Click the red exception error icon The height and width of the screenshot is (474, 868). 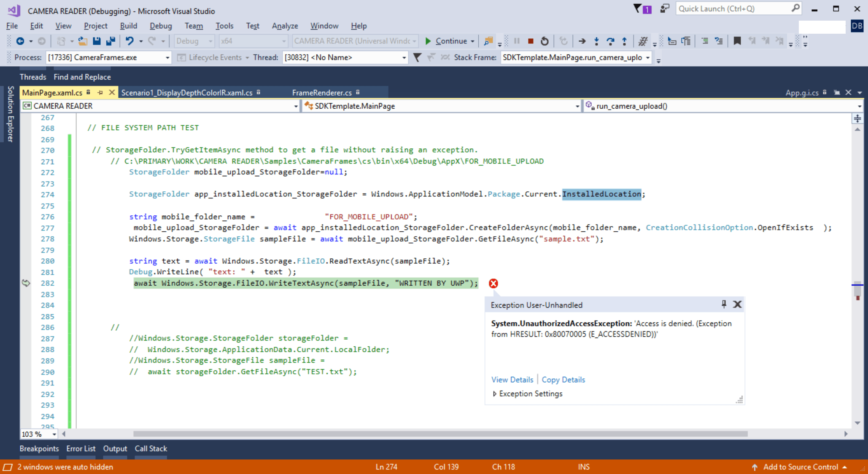pyautogui.click(x=493, y=284)
